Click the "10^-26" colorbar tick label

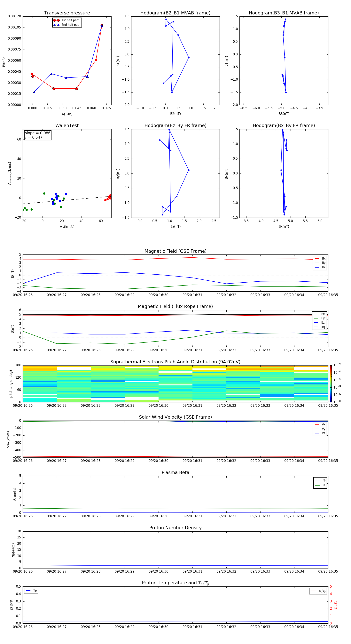pyautogui.click(x=337, y=365)
